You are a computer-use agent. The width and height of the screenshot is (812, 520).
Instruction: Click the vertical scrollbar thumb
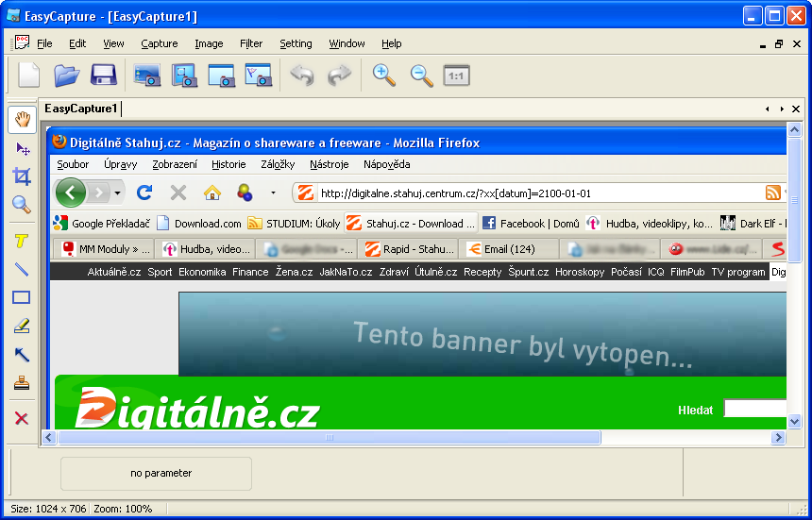pos(794,200)
